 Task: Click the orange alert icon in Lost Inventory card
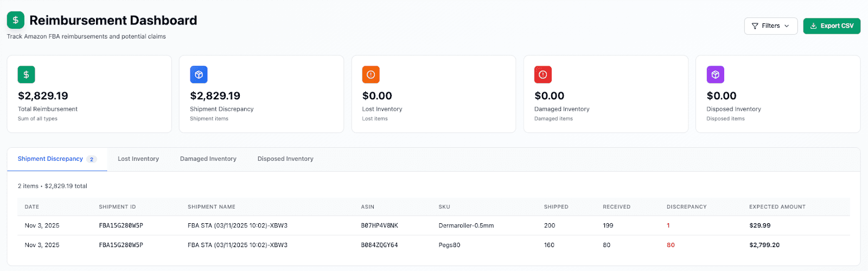tap(371, 74)
